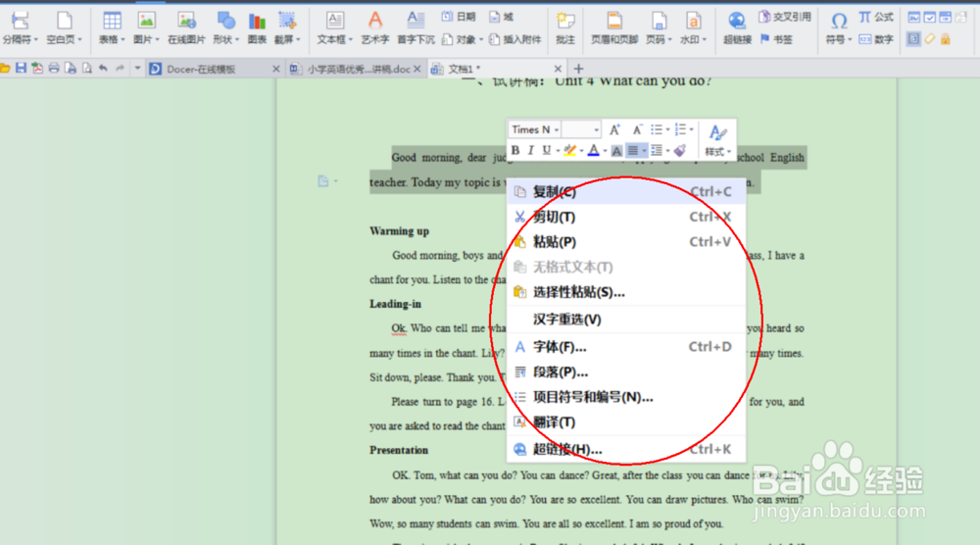Select 选择性粘贴(S)... in the context menu
980x545 pixels.
(627, 292)
